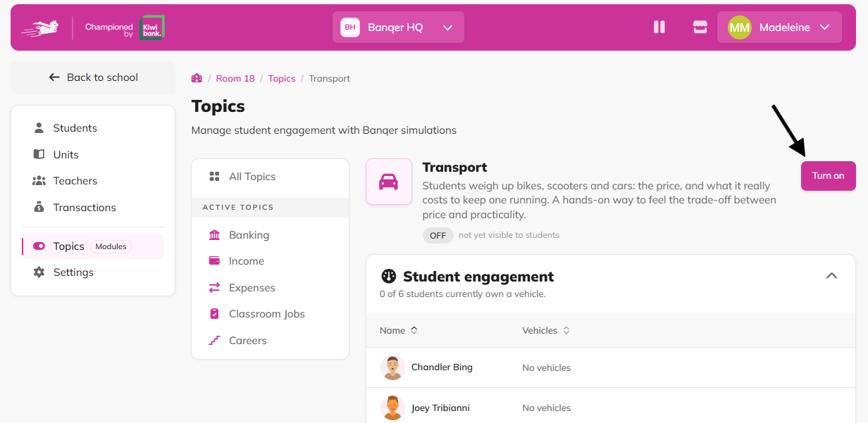Select the Classroom Jobs topic

pyautogui.click(x=271, y=314)
